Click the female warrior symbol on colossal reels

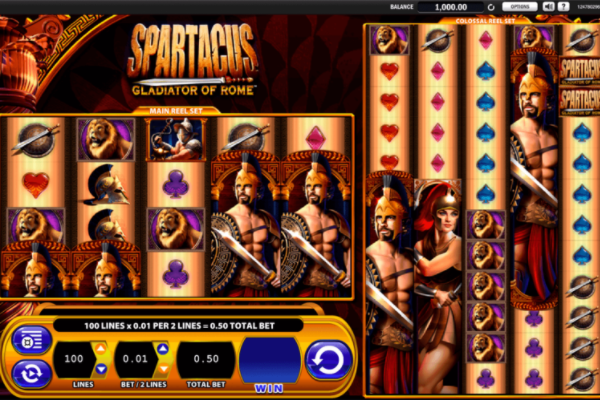(x=438, y=287)
